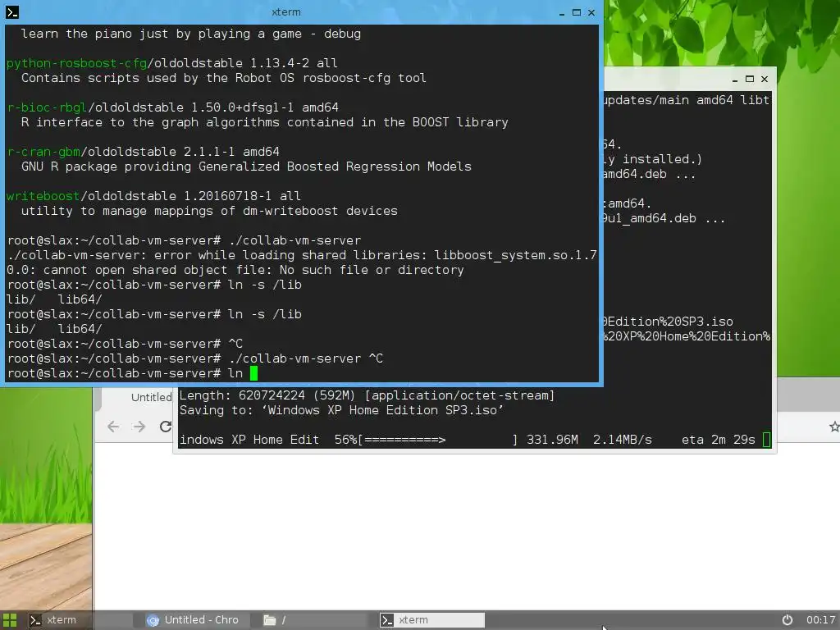
Task: Click 'learn the piano' description line
Action: pos(190,34)
